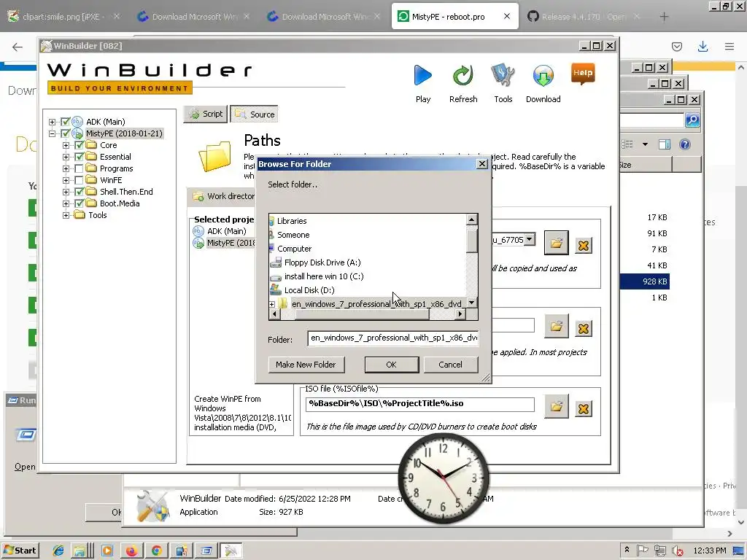Open the orange Help bubble
Image resolution: width=747 pixels, height=560 pixels.
tap(583, 74)
